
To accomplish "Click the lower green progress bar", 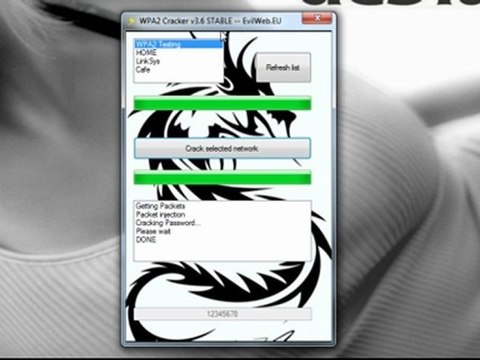I will (x=222, y=177).
